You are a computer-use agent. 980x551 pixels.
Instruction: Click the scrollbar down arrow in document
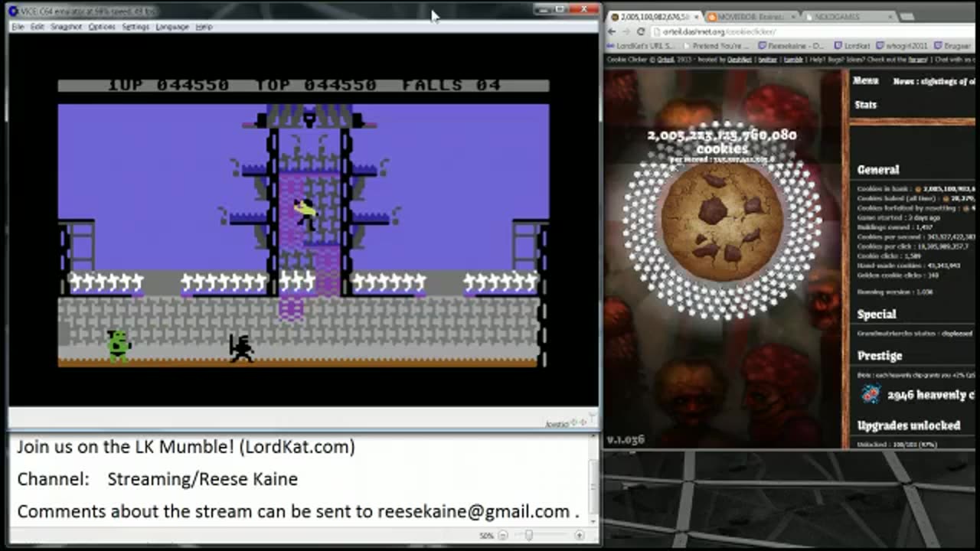pos(593,522)
